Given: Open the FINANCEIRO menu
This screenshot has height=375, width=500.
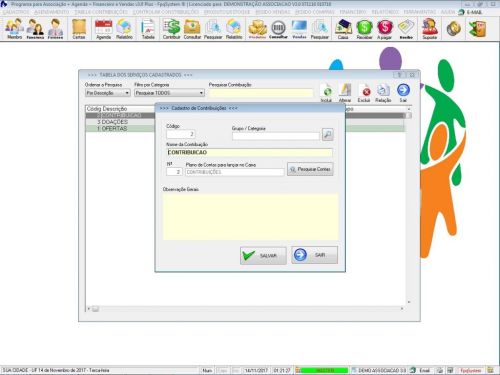Looking at the screenshot, I should click(353, 12).
